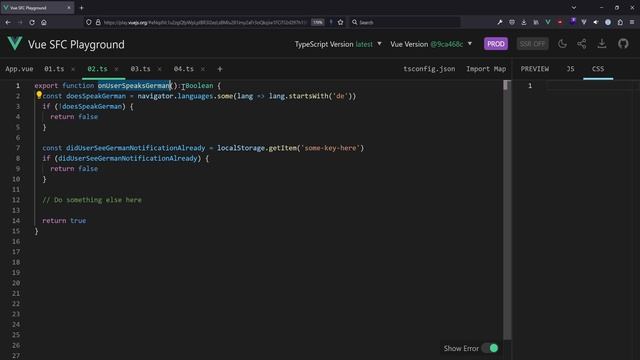The width and height of the screenshot is (640, 360).
Task: Close the 04.ts file tab
Action: coord(203,69)
